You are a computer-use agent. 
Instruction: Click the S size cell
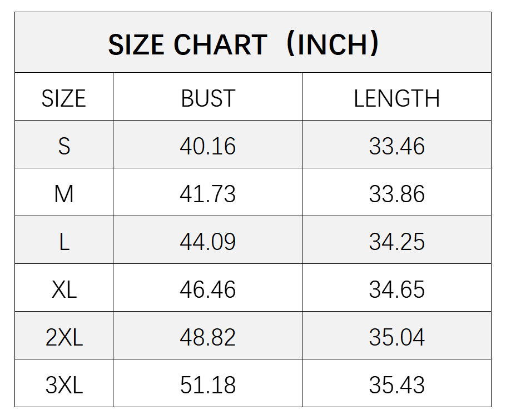[64, 146]
